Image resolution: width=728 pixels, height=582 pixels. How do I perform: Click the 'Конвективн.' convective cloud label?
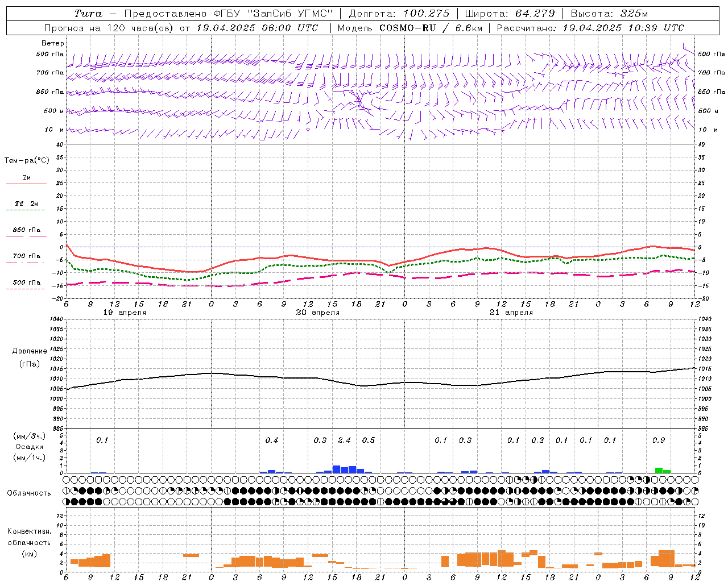pos(29,531)
